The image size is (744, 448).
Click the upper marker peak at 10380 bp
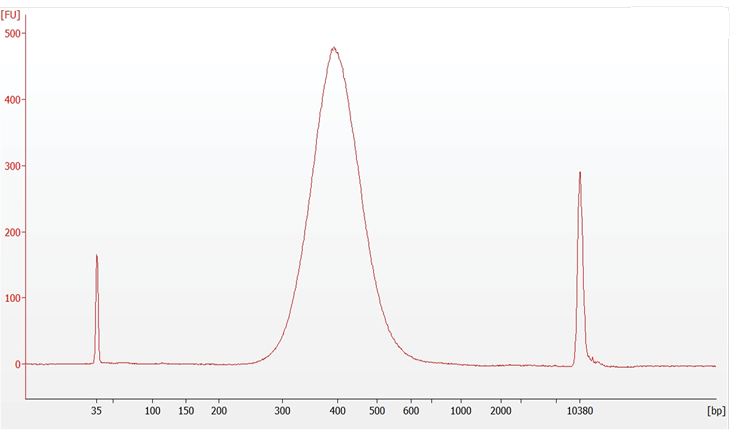(580, 173)
